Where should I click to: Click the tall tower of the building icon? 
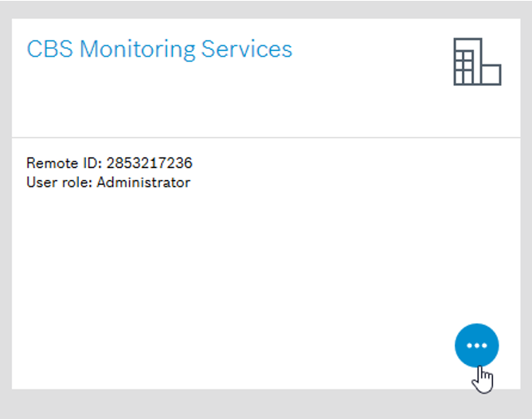[467, 62]
